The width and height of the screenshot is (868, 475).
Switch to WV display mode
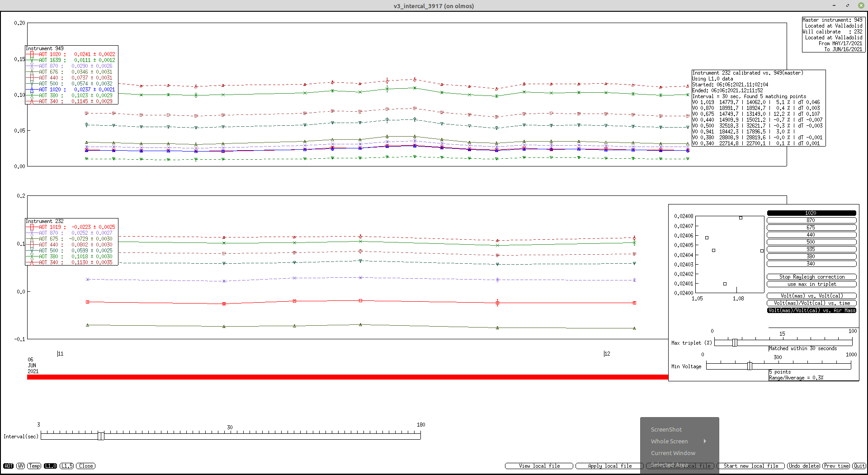(21, 466)
